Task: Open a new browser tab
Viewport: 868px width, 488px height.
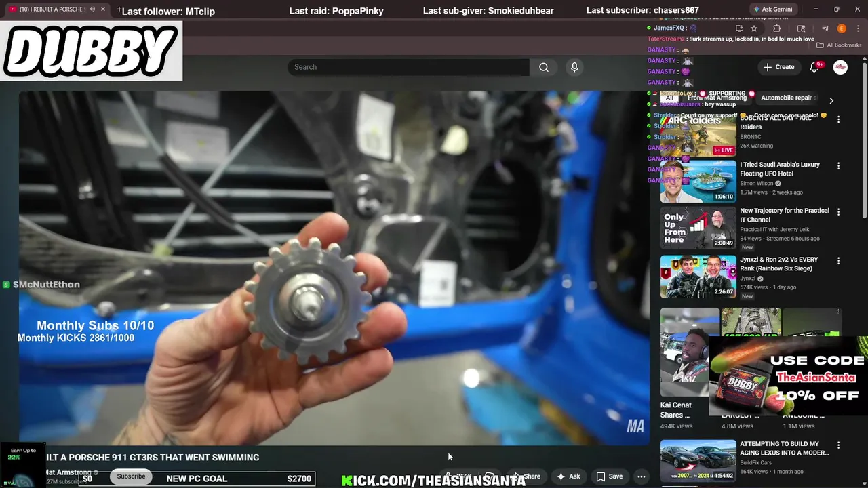Action: coord(119,9)
